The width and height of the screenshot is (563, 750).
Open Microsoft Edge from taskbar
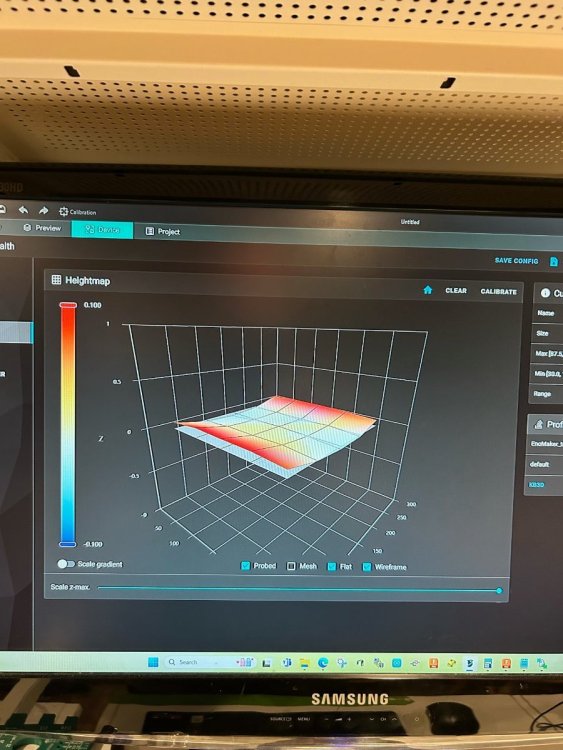click(x=323, y=662)
